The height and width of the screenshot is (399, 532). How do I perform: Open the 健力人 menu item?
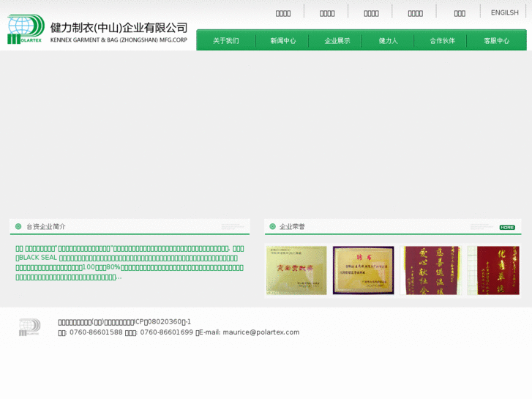point(388,41)
